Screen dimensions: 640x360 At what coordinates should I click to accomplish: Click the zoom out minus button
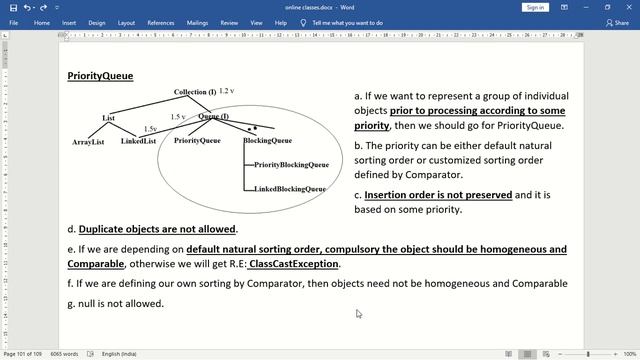coord(560,354)
